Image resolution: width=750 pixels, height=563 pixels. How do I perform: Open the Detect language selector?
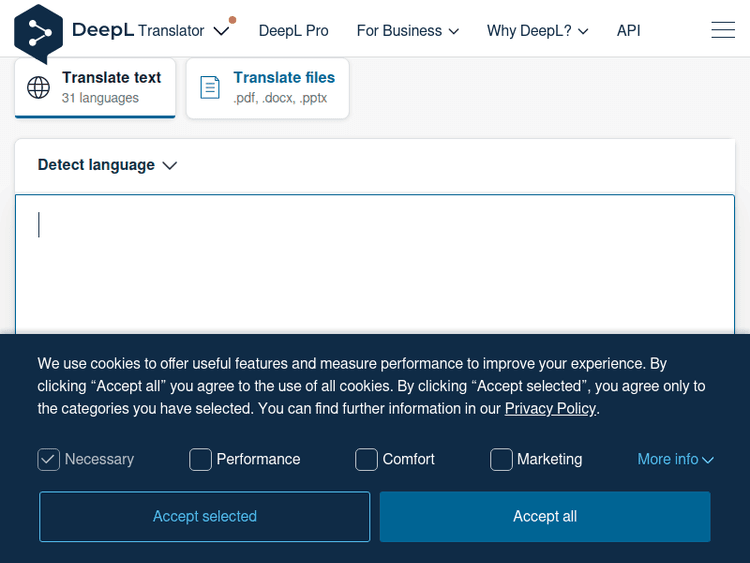[x=107, y=165]
